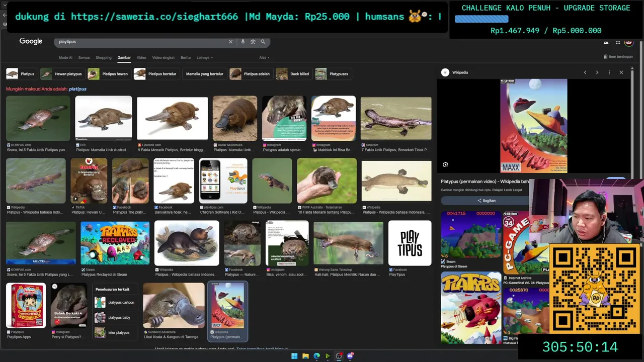Open Sunburst Adventure koala kangaroo thumbnail

[x=174, y=305]
